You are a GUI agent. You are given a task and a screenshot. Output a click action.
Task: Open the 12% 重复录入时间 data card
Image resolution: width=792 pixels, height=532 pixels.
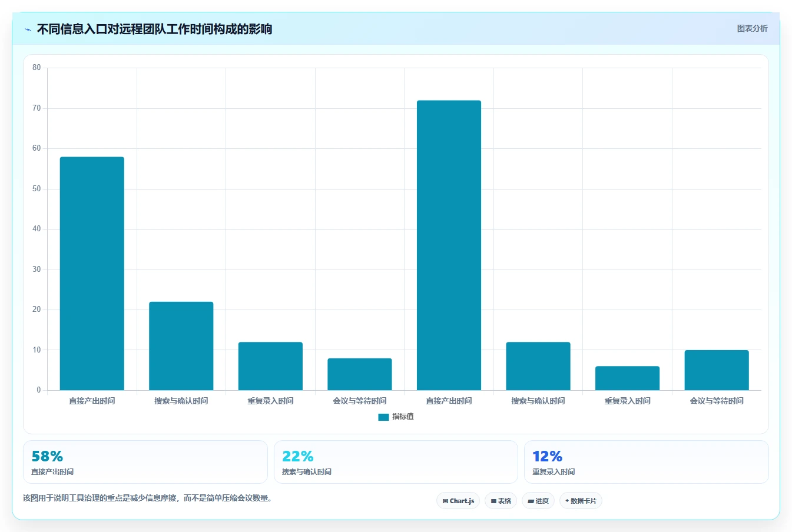pyautogui.click(x=647, y=462)
